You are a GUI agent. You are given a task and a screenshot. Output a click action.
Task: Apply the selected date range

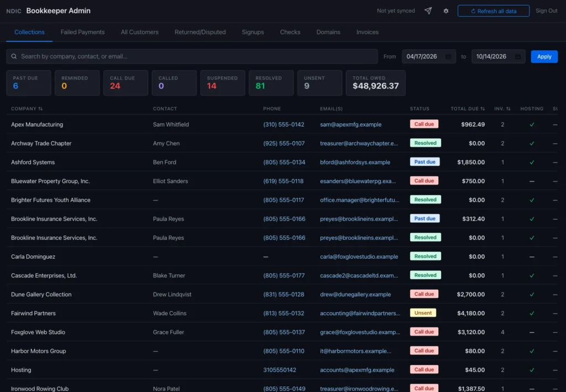point(544,56)
